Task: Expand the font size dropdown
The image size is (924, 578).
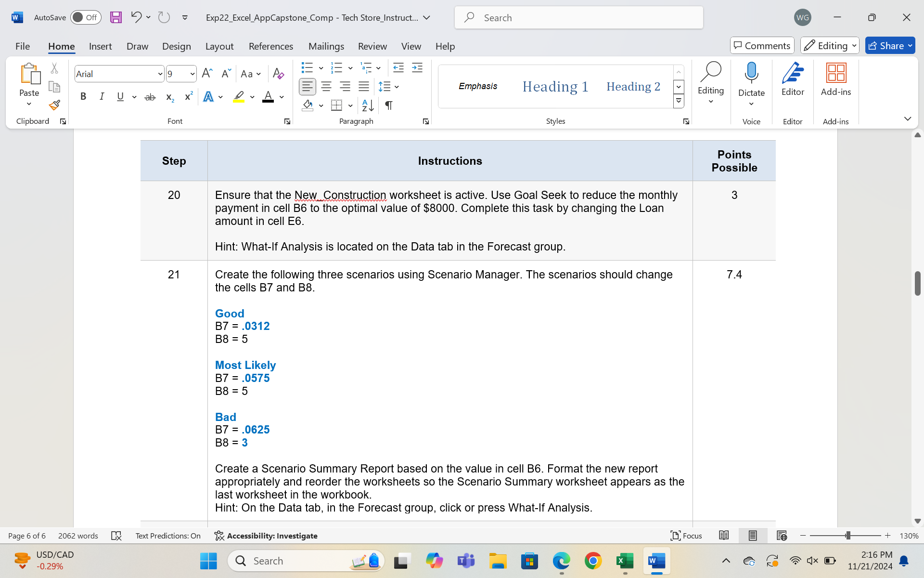Action: (192, 74)
